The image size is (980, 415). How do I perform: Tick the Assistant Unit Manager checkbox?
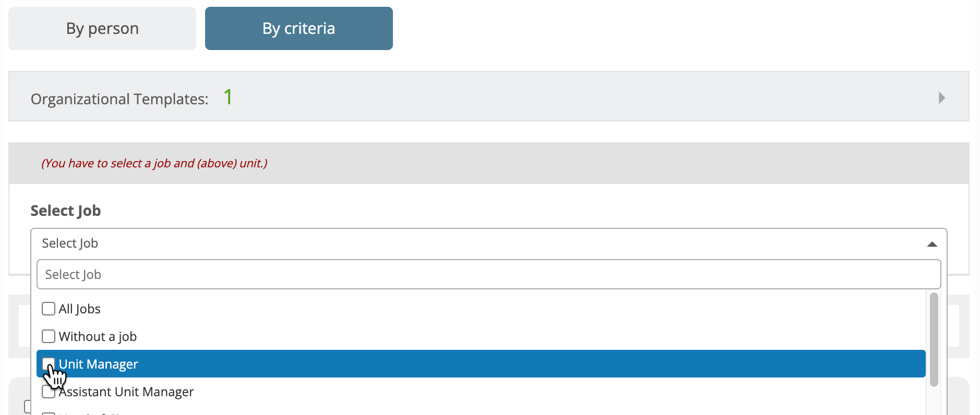(x=49, y=392)
